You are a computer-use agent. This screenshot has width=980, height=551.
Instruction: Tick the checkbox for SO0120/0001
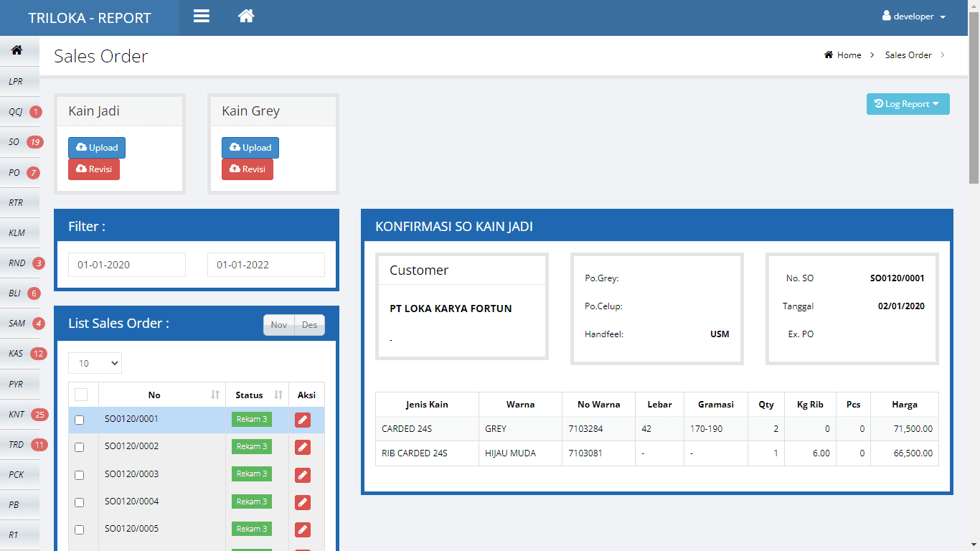point(80,420)
